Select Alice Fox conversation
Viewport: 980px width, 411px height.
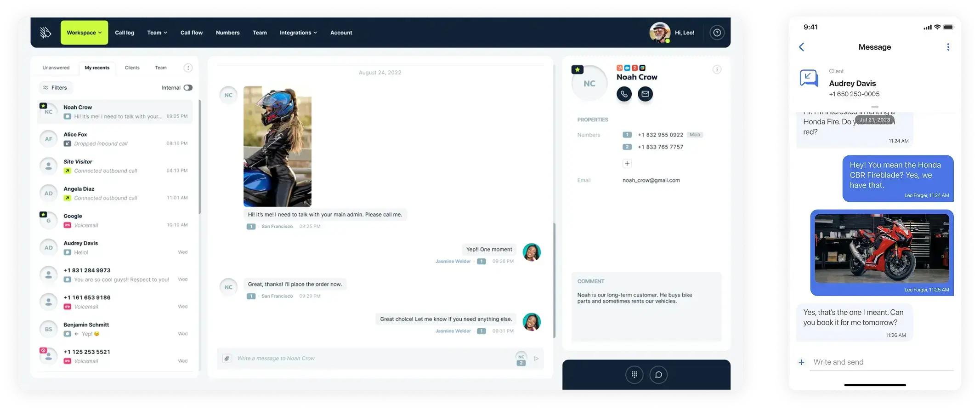click(x=114, y=139)
